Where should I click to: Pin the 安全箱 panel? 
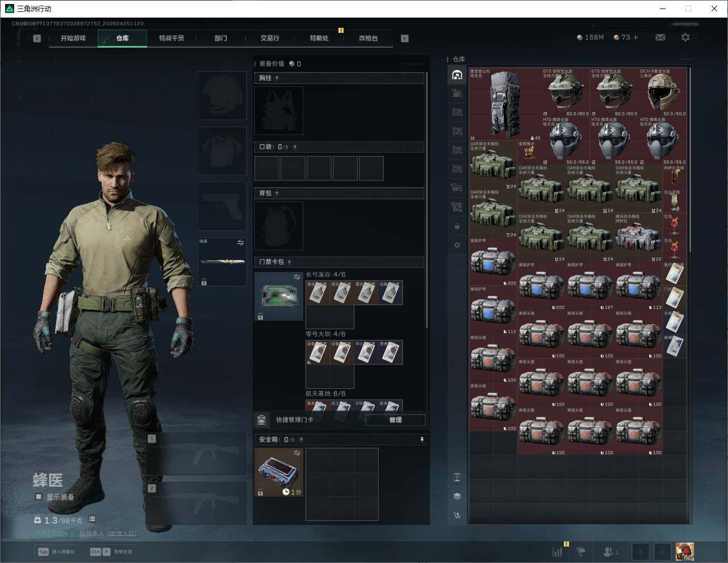(x=421, y=440)
